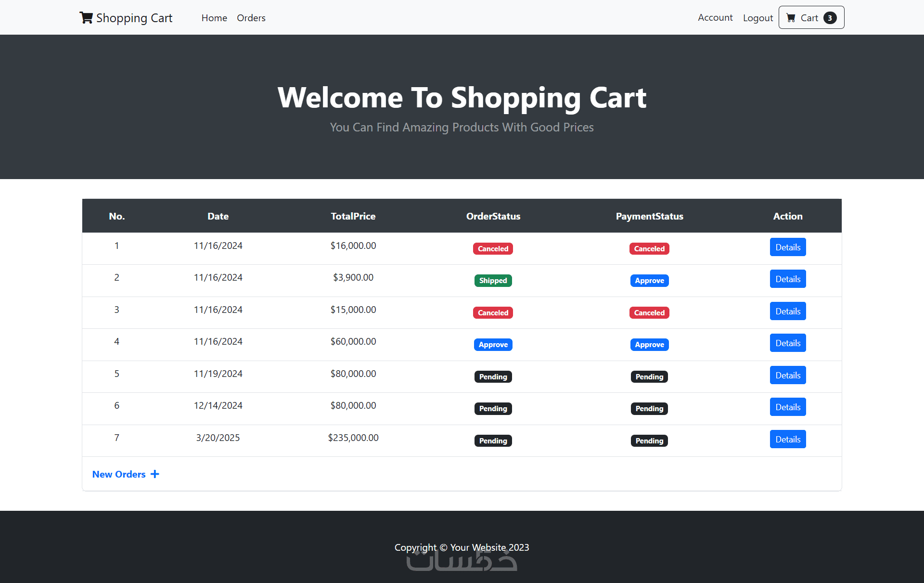Open Details for the $3,900.00 order

pyautogui.click(x=787, y=279)
